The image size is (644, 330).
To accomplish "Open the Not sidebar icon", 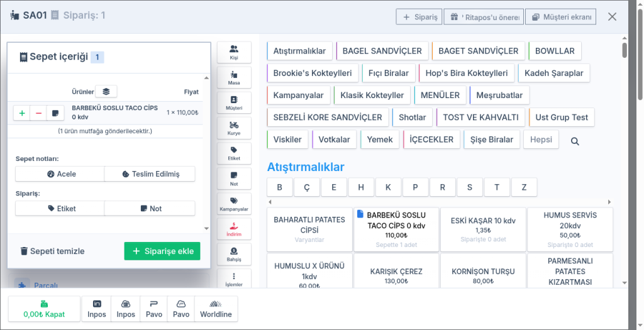I will click(x=234, y=179).
